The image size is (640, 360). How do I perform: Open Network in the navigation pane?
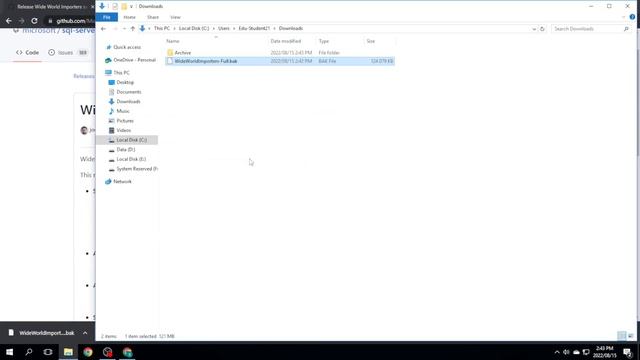pos(122,182)
